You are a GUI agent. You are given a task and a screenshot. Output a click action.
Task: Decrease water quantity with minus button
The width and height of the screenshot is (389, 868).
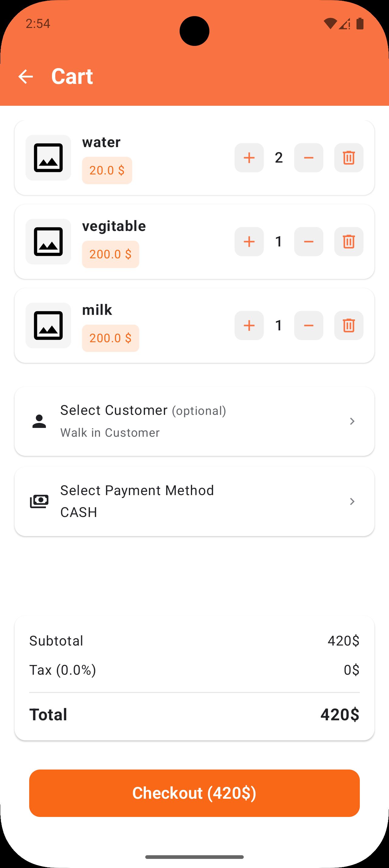coord(308,158)
